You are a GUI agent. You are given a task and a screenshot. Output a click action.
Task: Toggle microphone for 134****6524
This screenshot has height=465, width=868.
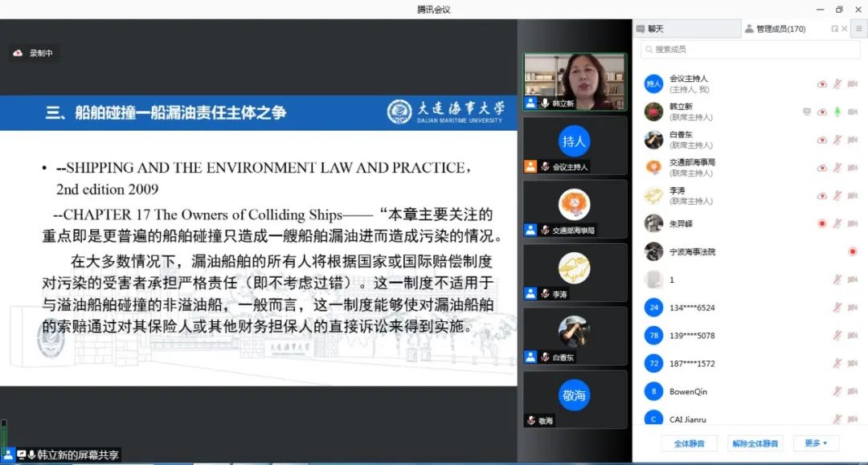(837, 308)
